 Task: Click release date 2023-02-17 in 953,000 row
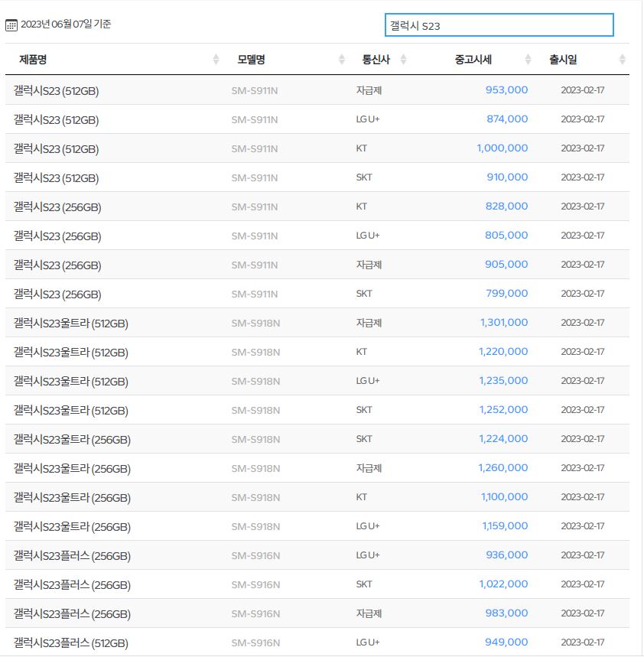coord(582,90)
